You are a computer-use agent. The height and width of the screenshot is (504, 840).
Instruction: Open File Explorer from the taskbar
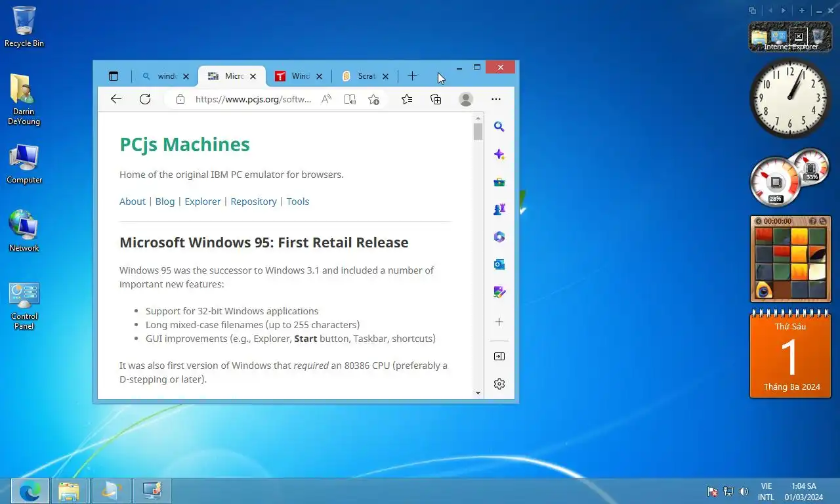click(69, 491)
